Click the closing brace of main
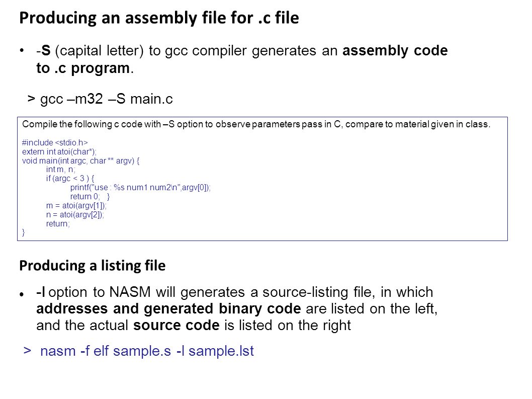This screenshot has width=532, height=399. pos(24,232)
